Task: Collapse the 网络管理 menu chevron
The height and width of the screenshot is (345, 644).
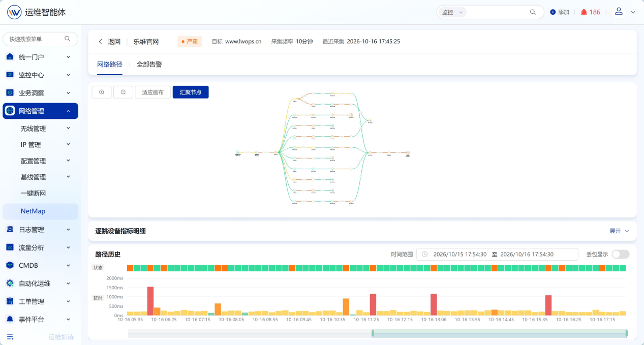Action: click(68, 111)
